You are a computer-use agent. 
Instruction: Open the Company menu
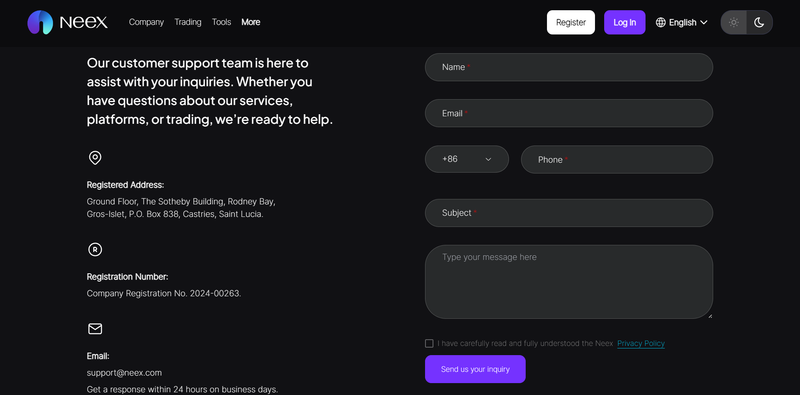146,22
